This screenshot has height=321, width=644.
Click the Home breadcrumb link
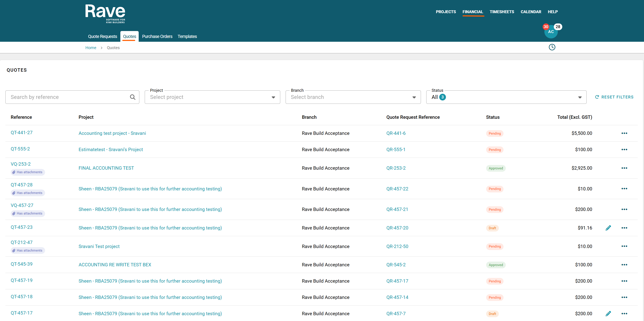tap(90, 48)
